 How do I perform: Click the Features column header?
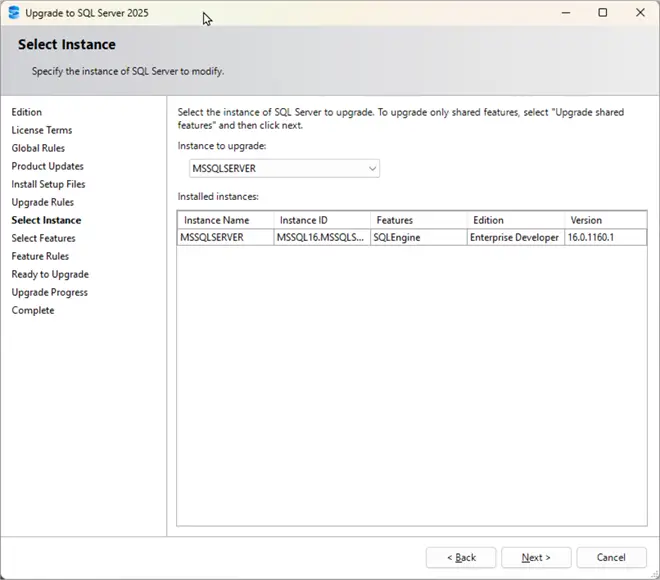(x=419, y=220)
